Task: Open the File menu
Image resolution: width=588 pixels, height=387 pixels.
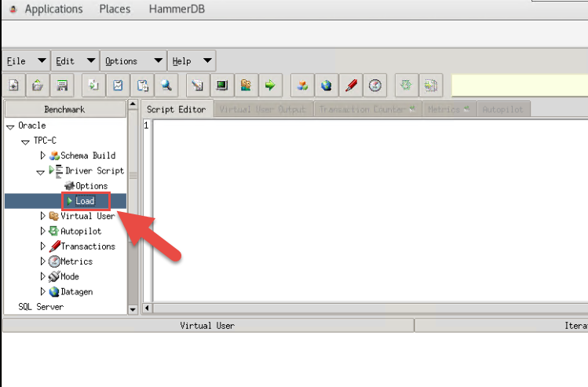Action: 26,60
